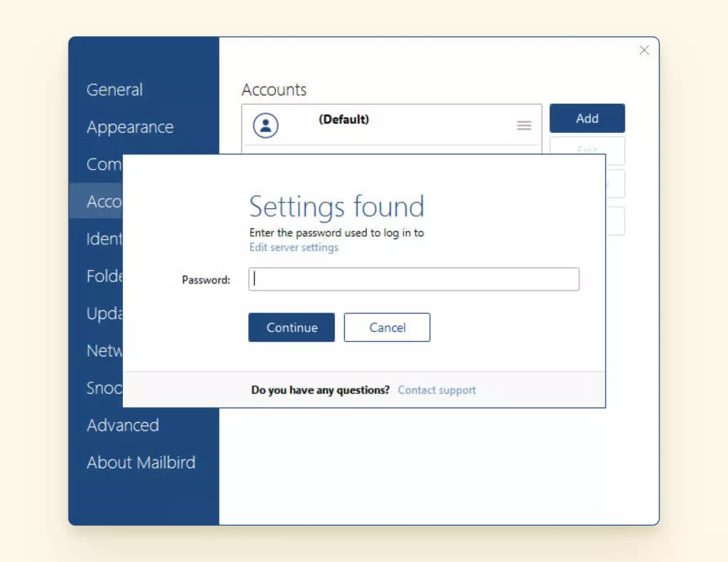Open the Appearance settings section
The width and height of the screenshot is (728, 562).
click(x=130, y=127)
